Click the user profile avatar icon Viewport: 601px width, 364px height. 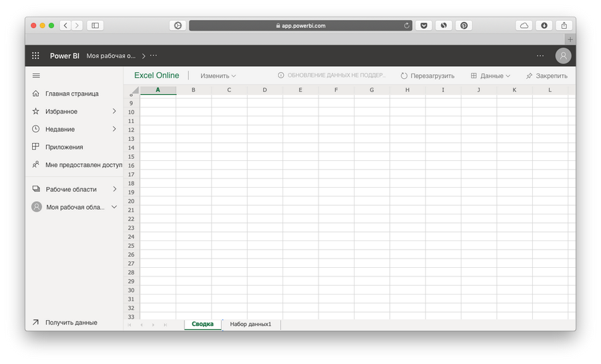click(564, 56)
